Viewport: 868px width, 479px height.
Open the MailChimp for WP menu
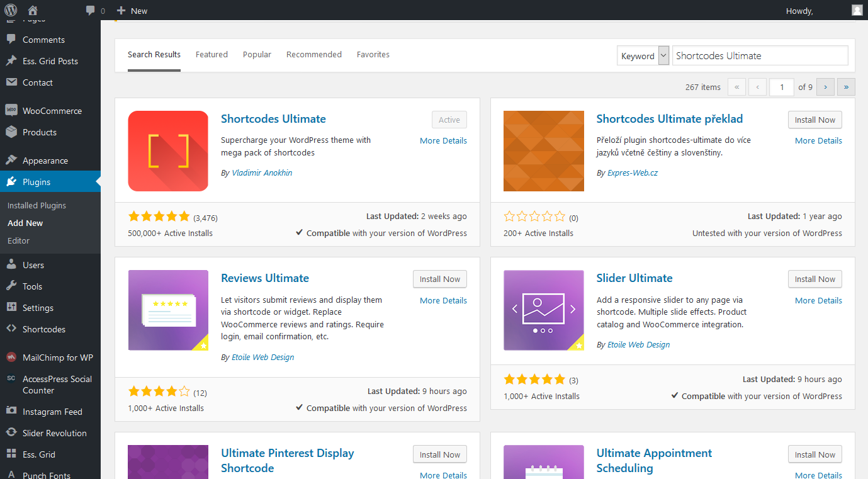point(57,358)
